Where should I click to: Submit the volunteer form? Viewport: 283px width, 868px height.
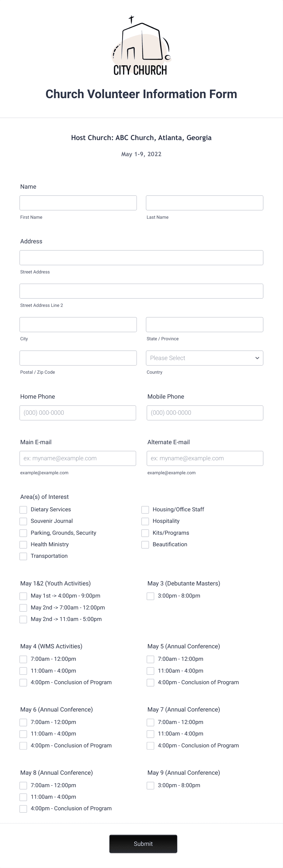click(143, 843)
